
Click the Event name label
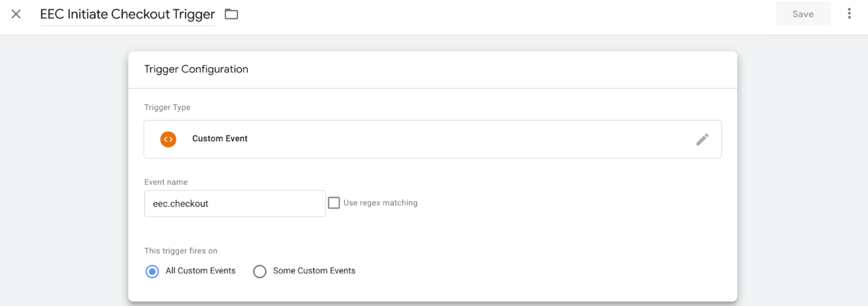166,182
